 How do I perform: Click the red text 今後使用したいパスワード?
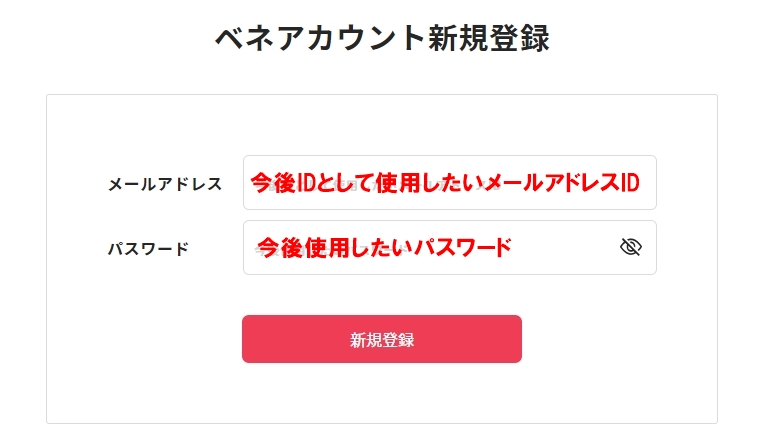click(384, 248)
